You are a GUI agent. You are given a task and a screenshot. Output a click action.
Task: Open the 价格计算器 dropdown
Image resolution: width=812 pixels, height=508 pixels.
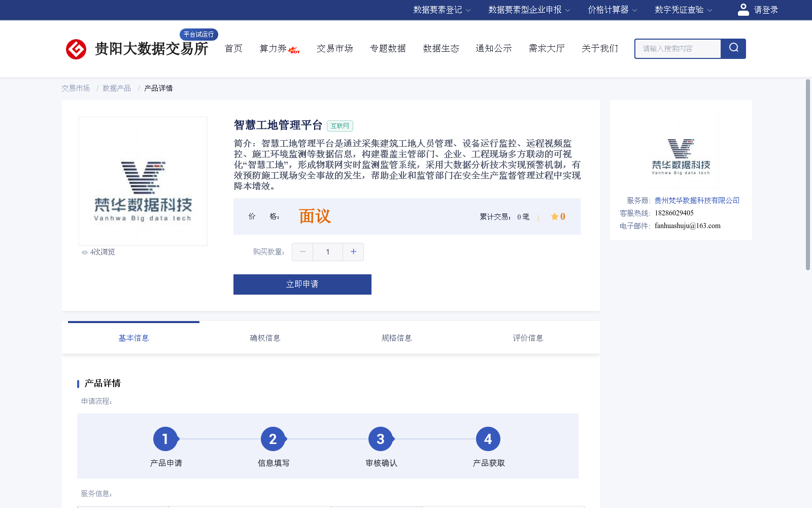[x=613, y=10]
